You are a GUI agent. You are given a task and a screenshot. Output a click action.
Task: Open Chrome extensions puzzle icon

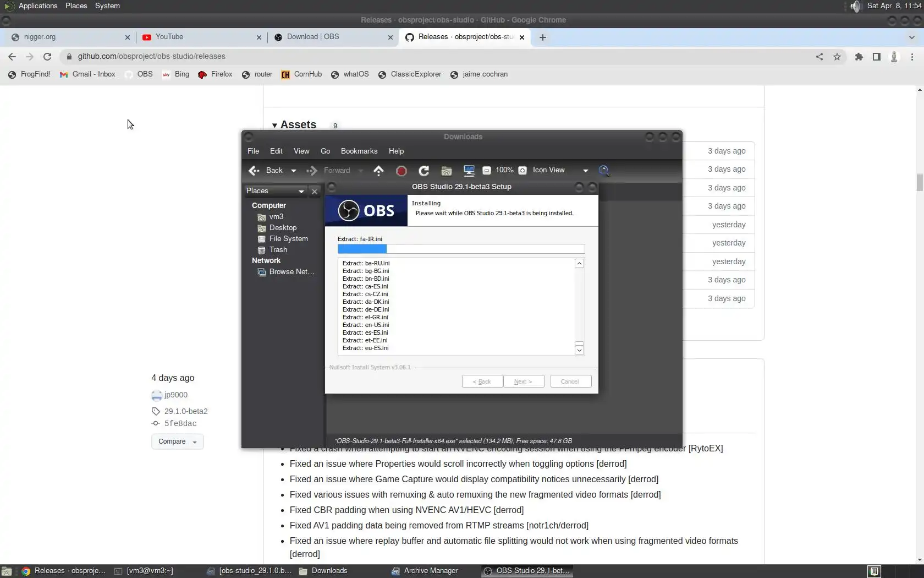point(859,56)
